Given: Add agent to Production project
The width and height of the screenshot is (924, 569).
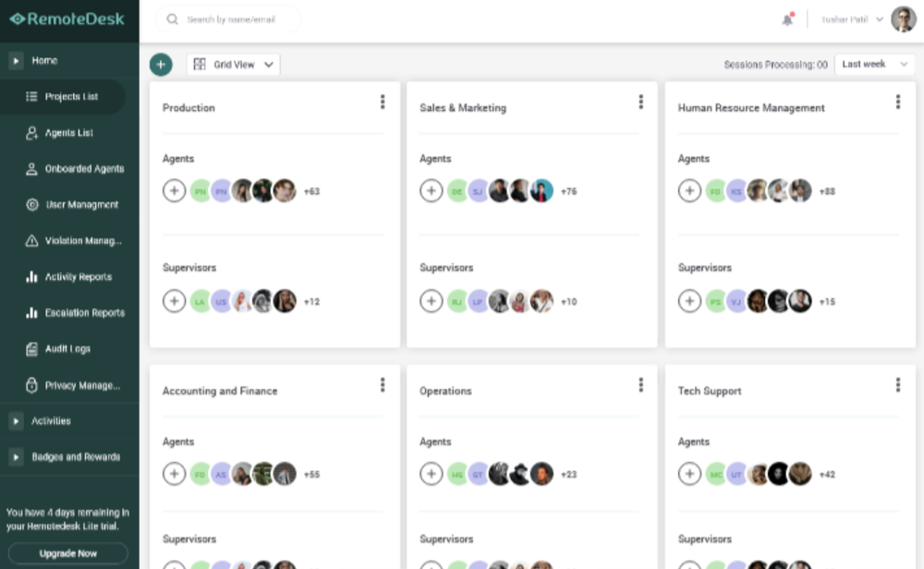Looking at the screenshot, I should pyautogui.click(x=174, y=191).
